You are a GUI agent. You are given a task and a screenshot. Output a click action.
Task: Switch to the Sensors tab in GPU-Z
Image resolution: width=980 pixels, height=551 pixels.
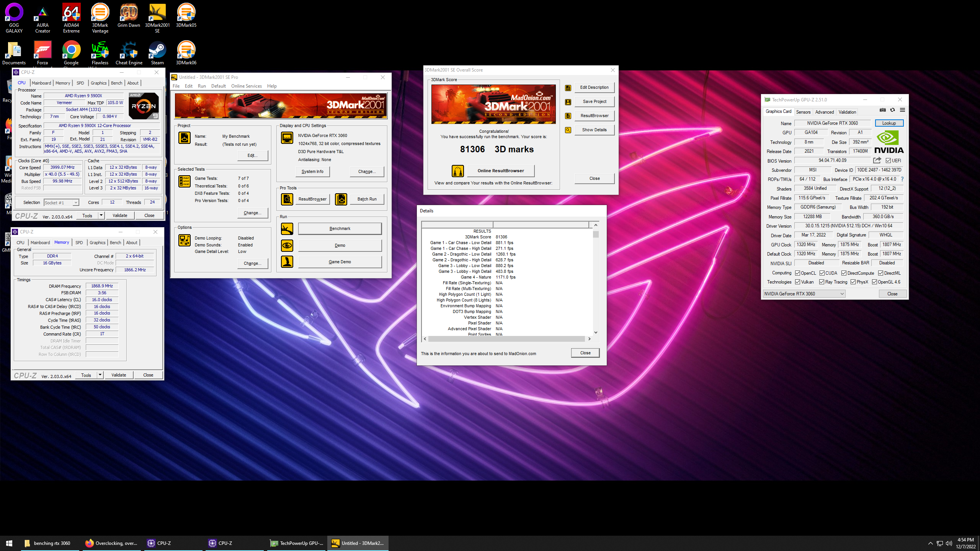803,112
